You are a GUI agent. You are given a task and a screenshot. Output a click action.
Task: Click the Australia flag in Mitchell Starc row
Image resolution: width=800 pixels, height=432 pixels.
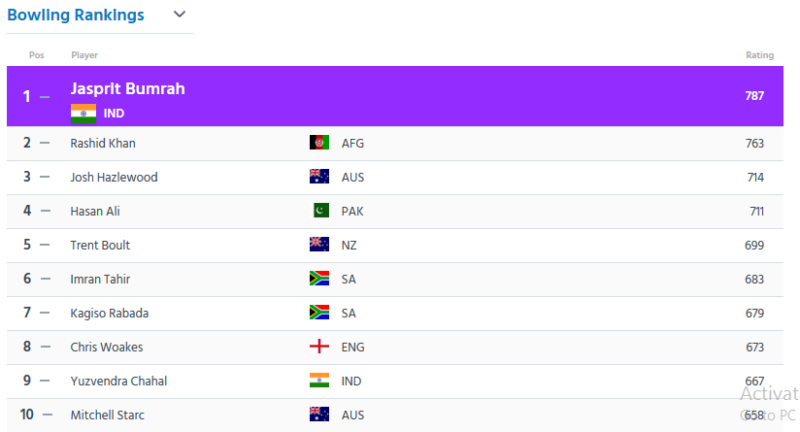(319, 415)
